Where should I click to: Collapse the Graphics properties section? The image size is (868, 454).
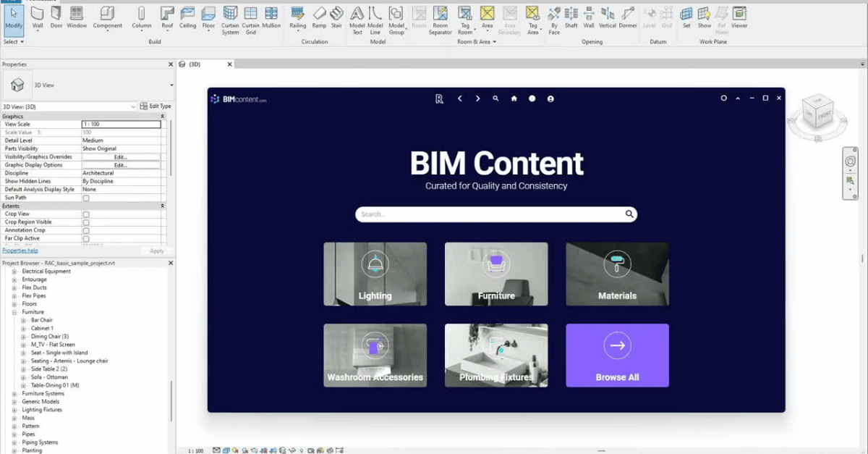[x=162, y=116]
